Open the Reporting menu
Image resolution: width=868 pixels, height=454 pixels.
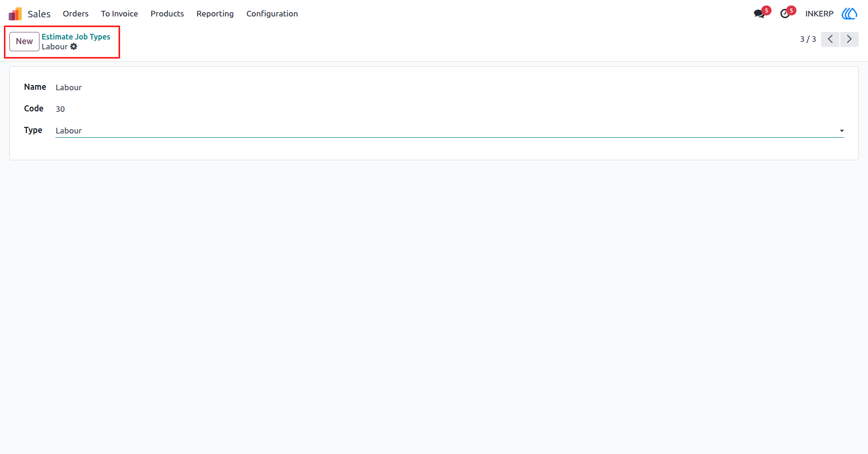[x=215, y=14]
